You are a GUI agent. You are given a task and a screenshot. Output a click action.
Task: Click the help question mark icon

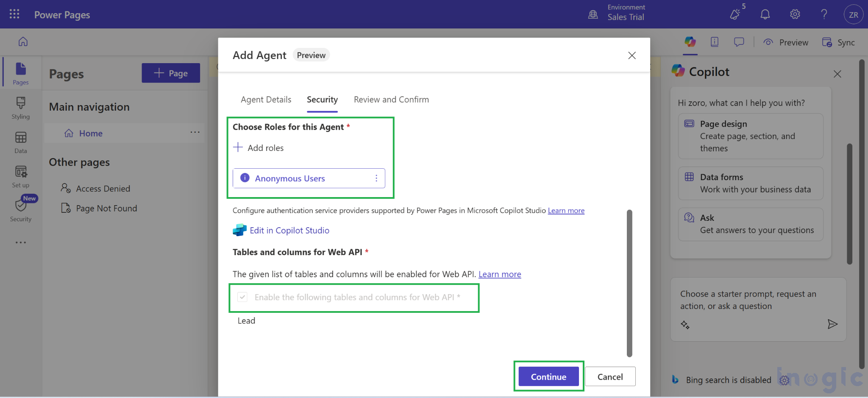pos(824,14)
